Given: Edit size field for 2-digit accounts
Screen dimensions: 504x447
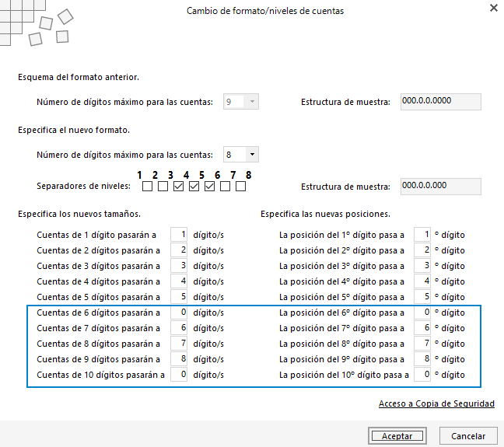Looking at the screenshot, I should [x=179, y=250].
